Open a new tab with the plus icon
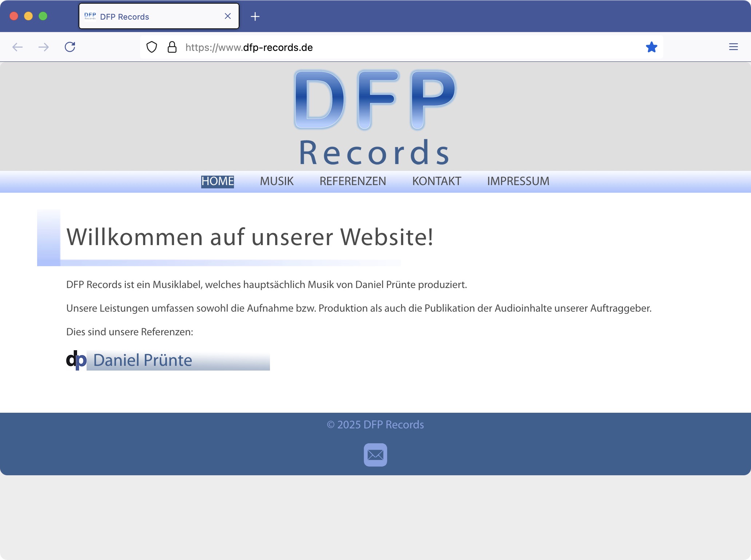The image size is (751, 560). click(x=255, y=16)
